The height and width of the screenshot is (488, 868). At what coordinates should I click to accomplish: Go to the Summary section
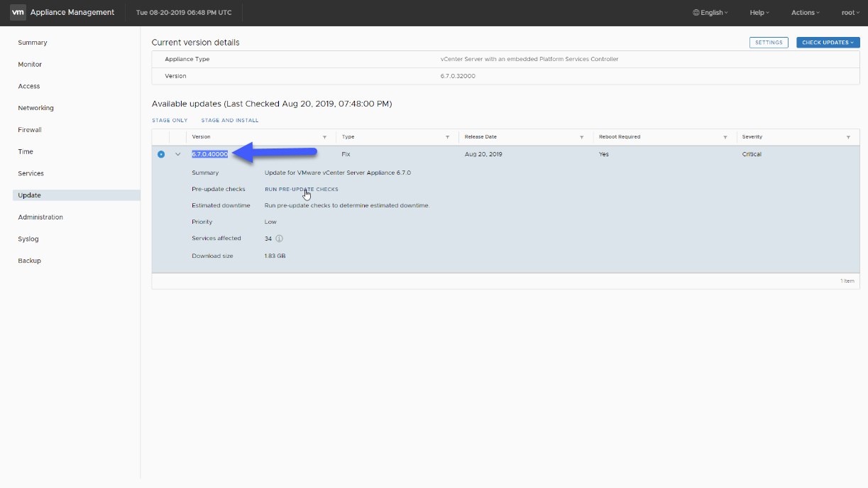tap(33, 43)
